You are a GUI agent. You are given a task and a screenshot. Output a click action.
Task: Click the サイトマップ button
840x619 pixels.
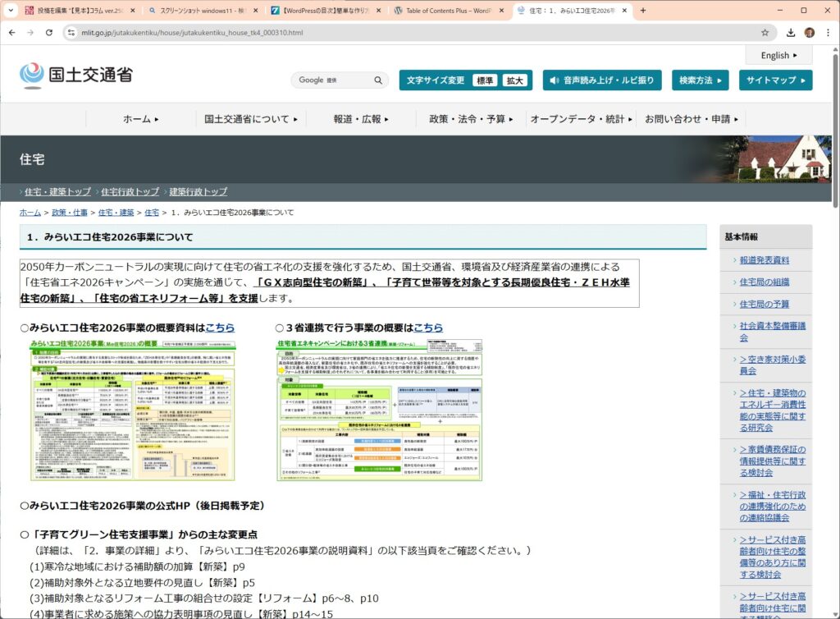(x=775, y=80)
